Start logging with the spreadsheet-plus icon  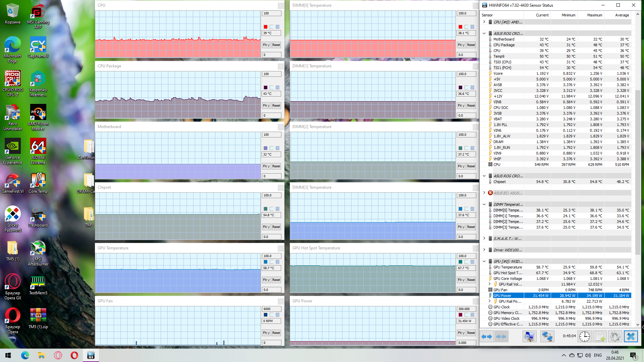click(x=600, y=337)
